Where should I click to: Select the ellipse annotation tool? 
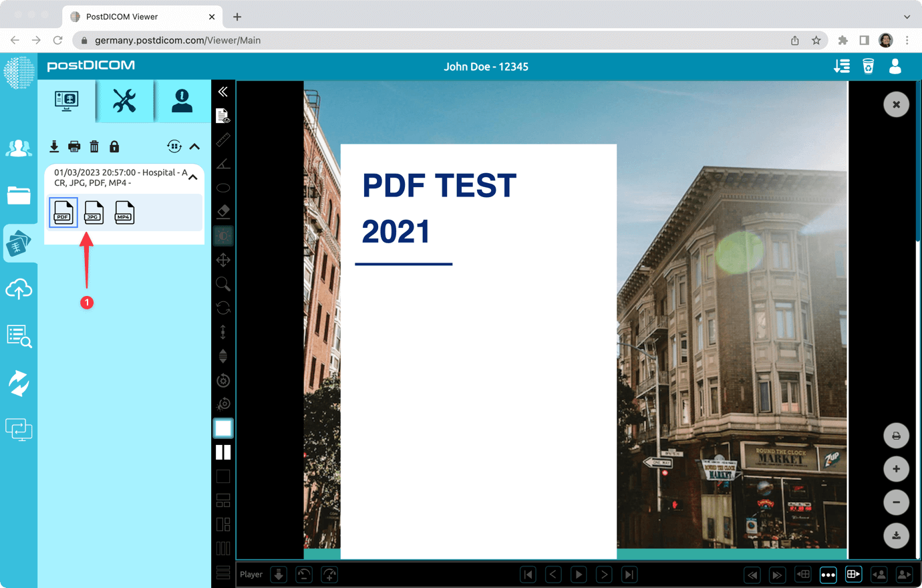click(x=222, y=188)
